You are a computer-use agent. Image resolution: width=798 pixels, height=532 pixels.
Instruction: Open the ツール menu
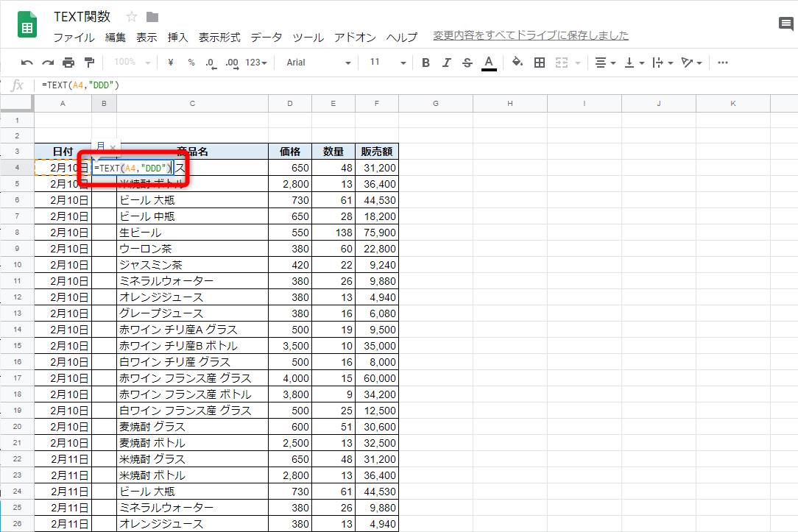[308, 37]
